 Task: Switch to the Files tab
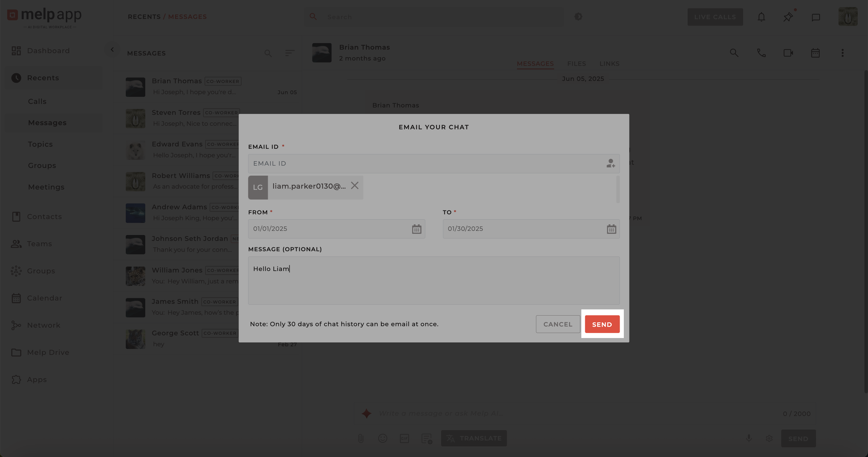click(576, 64)
